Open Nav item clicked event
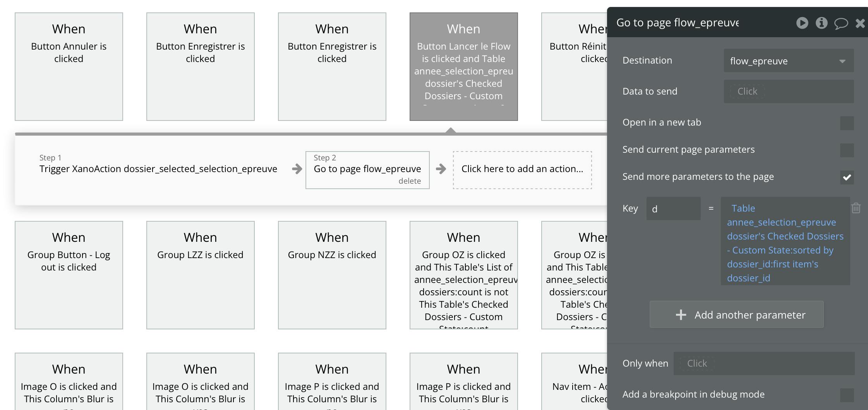Screen dimensions: 868x410 point(574,381)
